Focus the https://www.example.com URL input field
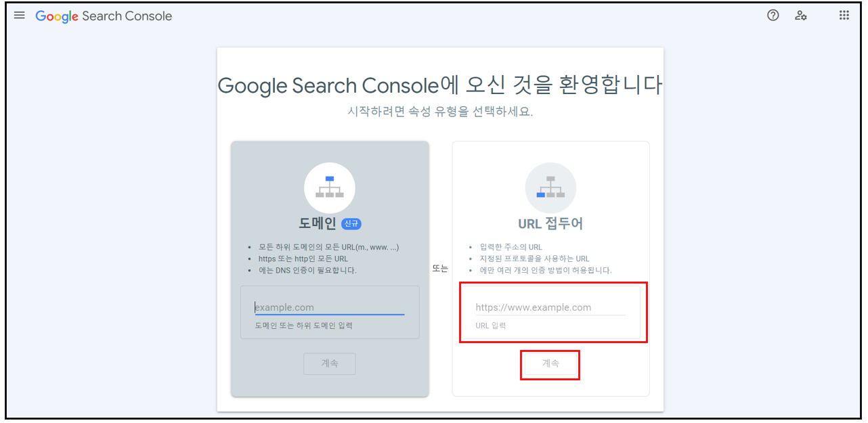The width and height of the screenshot is (868, 423). (550, 307)
